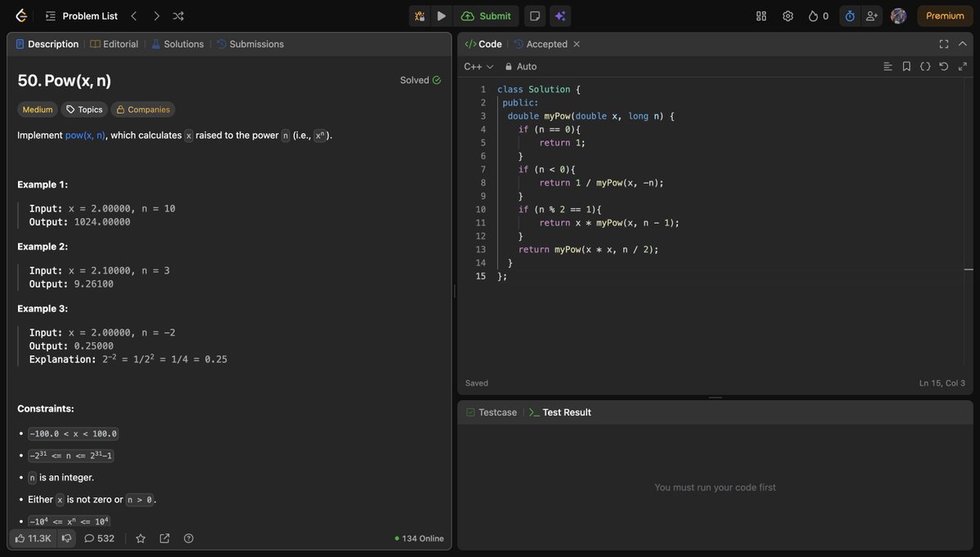Click the Saved status text
The image size is (980, 557).
(477, 383)
